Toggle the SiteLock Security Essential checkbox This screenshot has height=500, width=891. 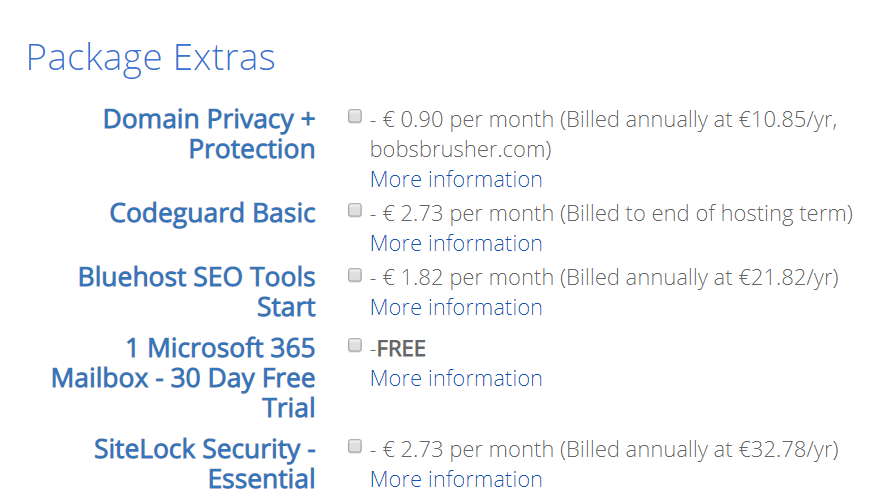click(x=354, y=447)
